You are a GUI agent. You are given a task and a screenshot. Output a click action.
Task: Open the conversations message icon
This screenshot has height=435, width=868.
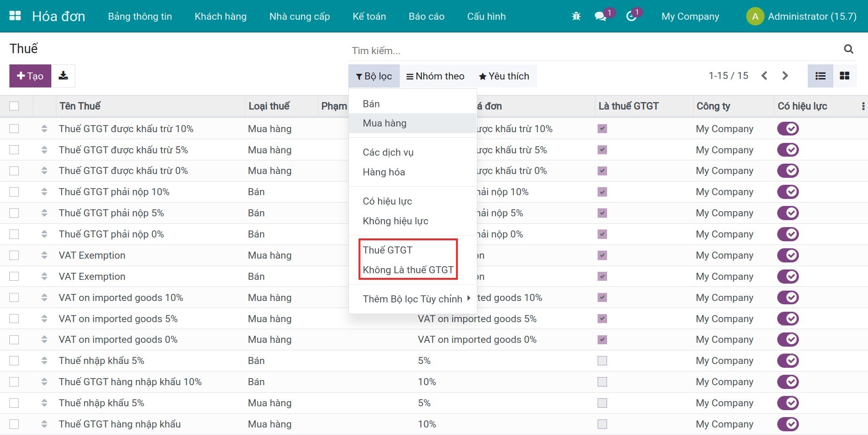600,16
